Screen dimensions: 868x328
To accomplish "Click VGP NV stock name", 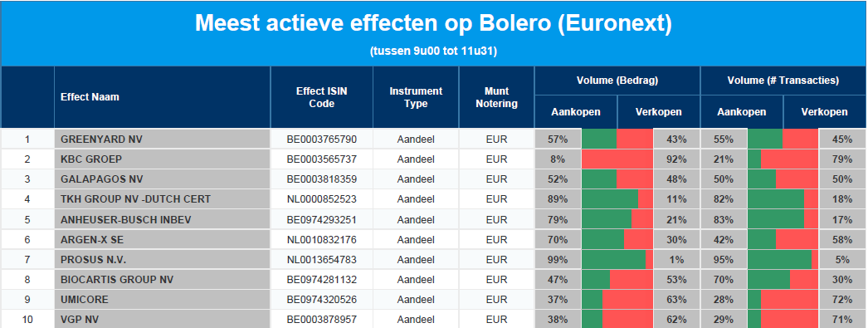I will [80, 320].
